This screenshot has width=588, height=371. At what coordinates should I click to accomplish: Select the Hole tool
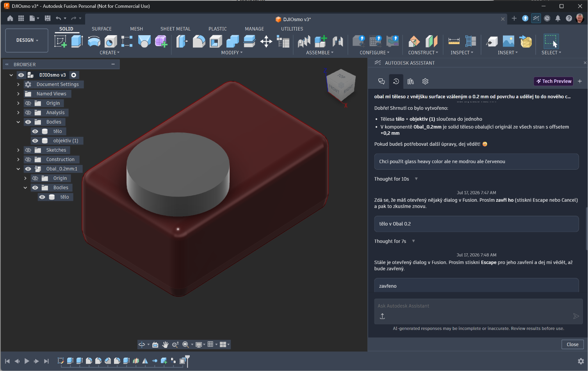110,41
